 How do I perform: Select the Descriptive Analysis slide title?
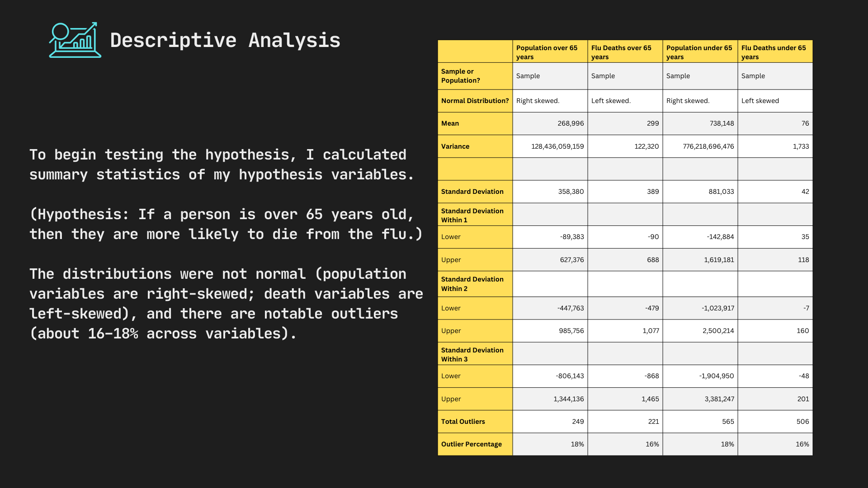(225, 40)
